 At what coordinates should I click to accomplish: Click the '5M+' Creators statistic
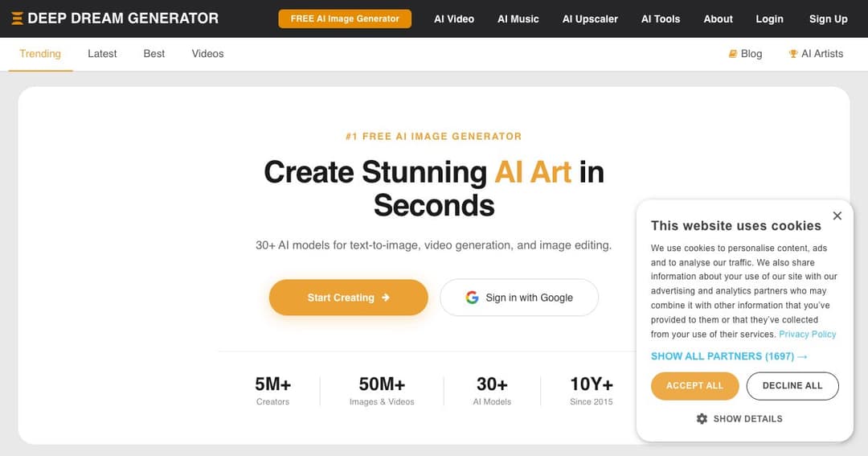[x=273, y=391]
